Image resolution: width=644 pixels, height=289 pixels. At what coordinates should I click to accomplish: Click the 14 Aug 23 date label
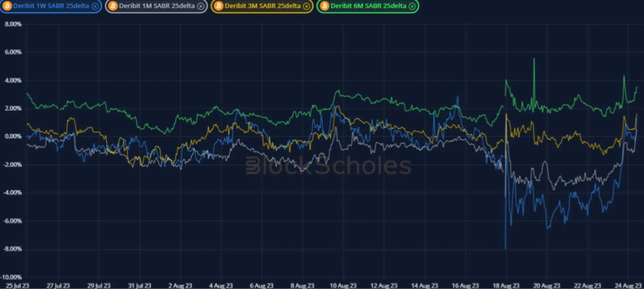[425, 285]
